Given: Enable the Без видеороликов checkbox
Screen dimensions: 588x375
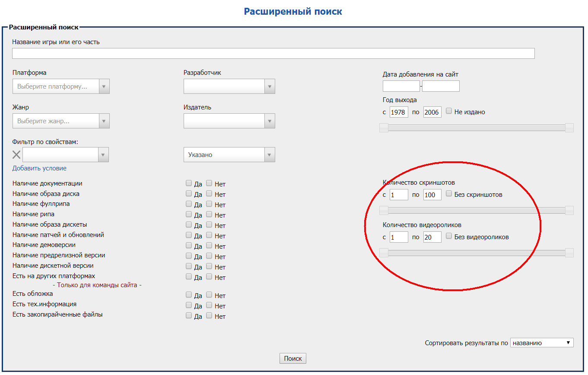Looking at the screenshot, I should click(449, 236).
